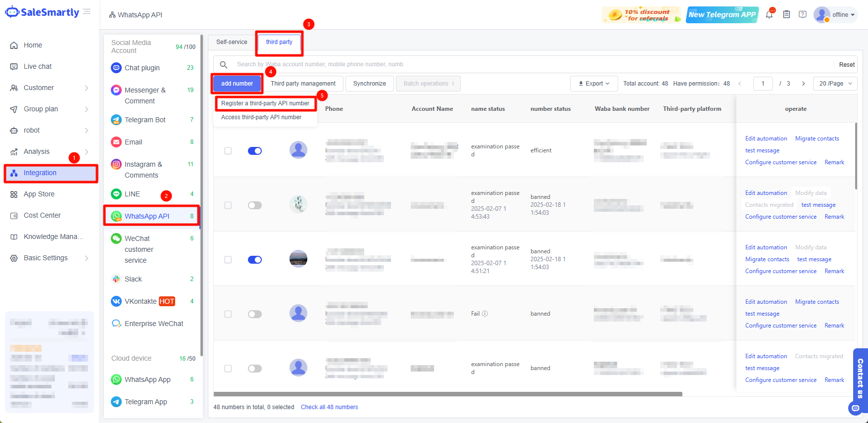Choose Access third-party API number option

coord(261,117)
